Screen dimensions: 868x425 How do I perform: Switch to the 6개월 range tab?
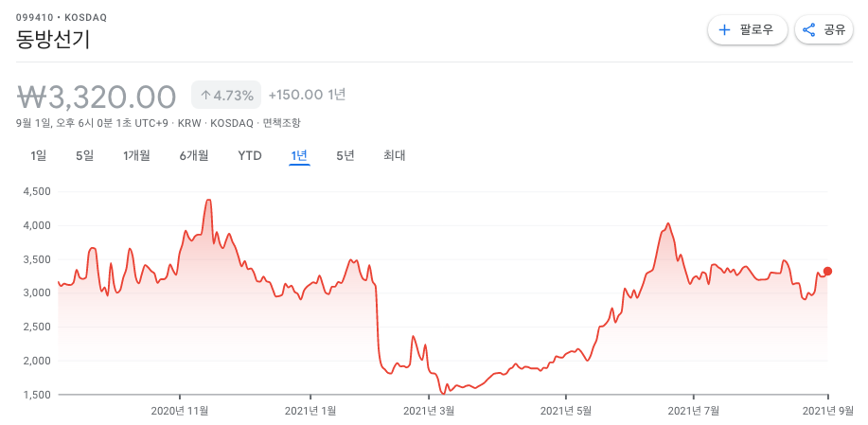(x=194, y=155)
